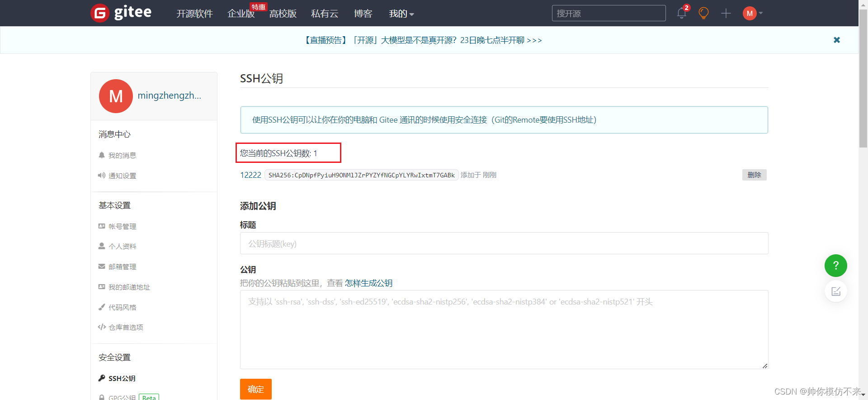Click the large M profile avatar
Image resolution: width=868 pixels, height=400 pixels.
[116, 96]
